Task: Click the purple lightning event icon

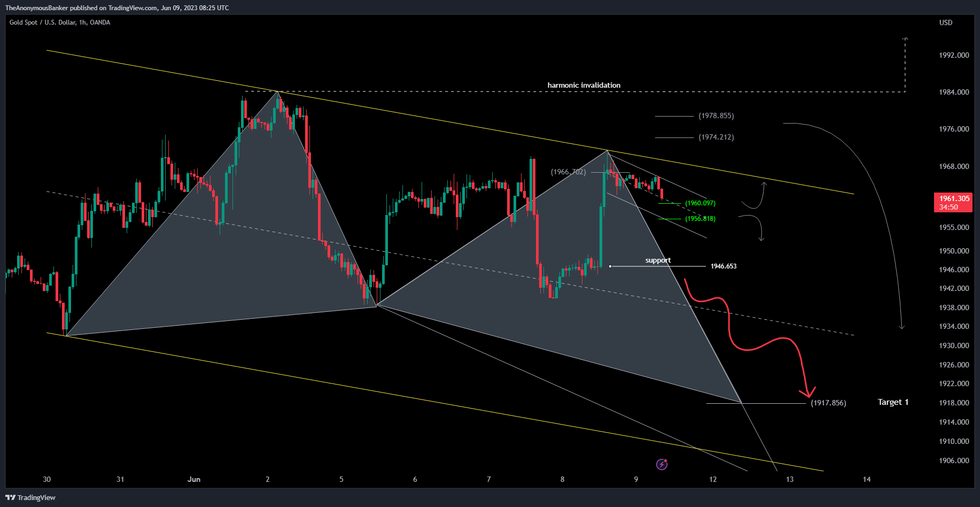Action: [662, 464]
